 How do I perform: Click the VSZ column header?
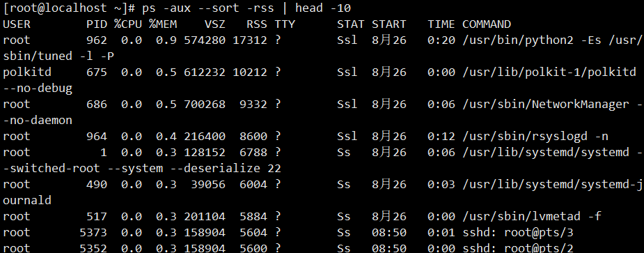pos(215,24)
